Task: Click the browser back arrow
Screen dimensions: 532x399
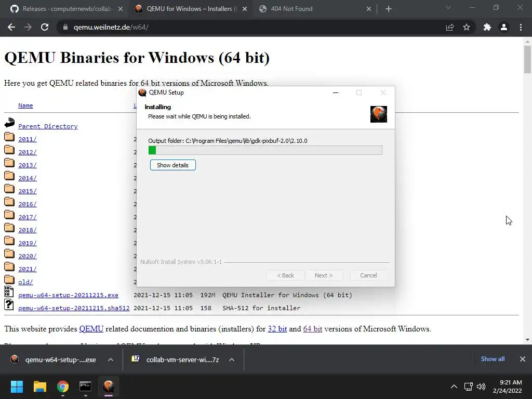Action: click(11, 27)
